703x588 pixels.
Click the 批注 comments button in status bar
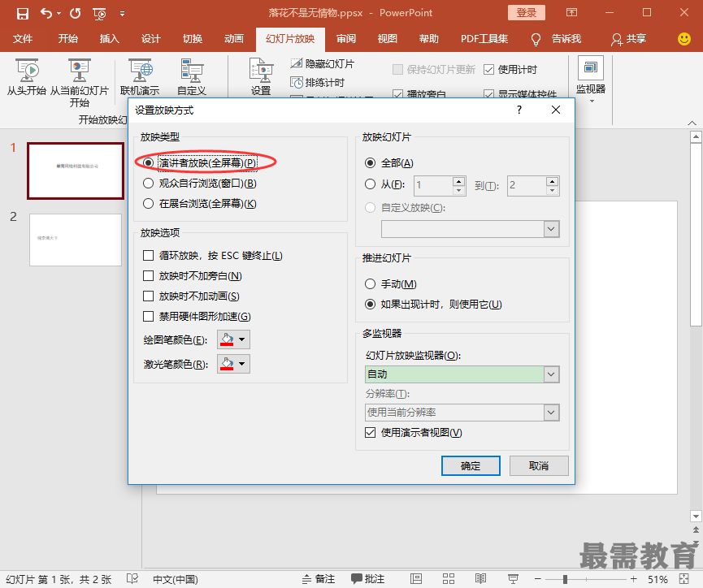click(367, 579)
